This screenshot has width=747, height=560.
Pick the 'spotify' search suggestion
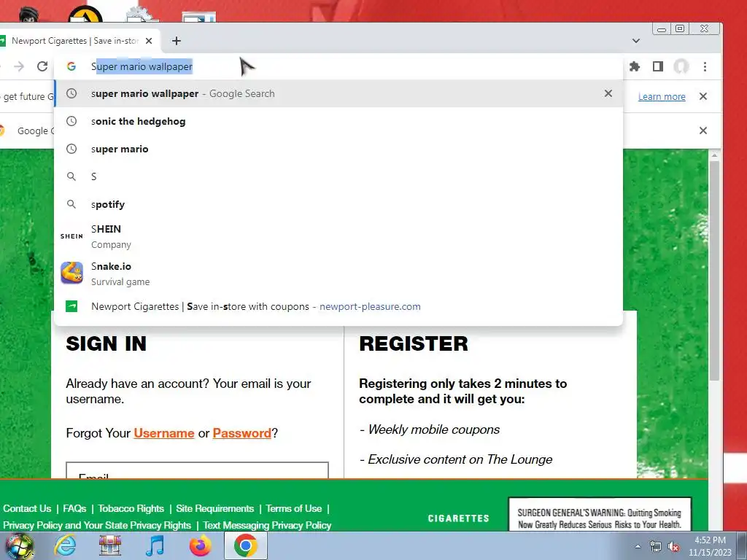(338, 204)
